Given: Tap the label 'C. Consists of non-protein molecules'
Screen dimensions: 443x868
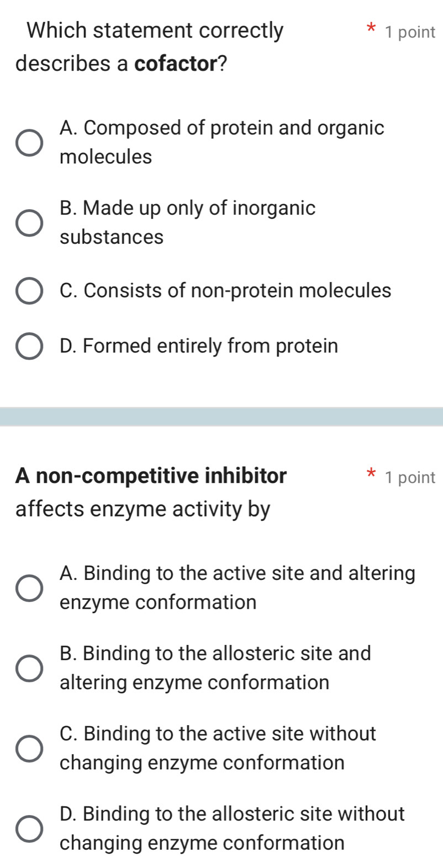Looking at the screenshot, I should click(225, 290).
